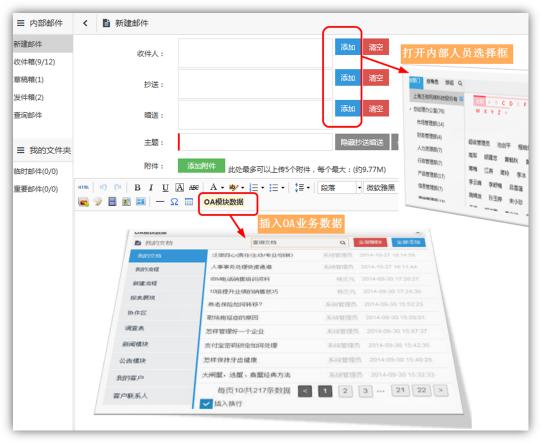541x443 pixels.
Task: Apply italic formatting in editor
Action: tap(151, 187)
